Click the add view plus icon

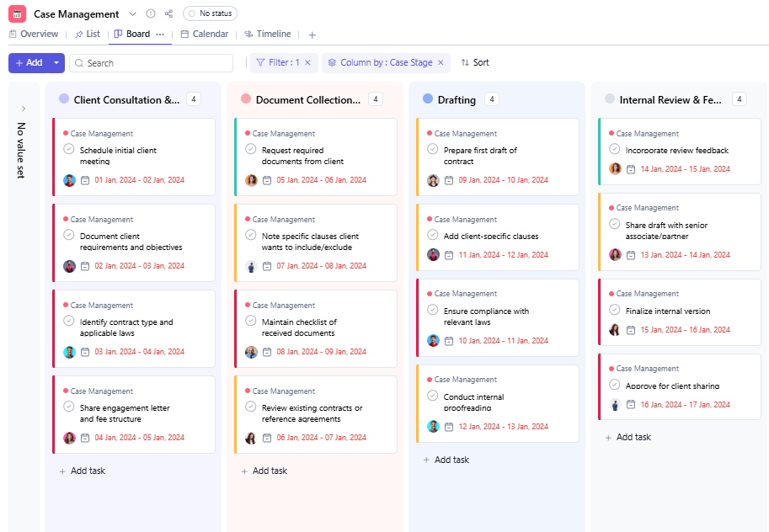point(312,35)
